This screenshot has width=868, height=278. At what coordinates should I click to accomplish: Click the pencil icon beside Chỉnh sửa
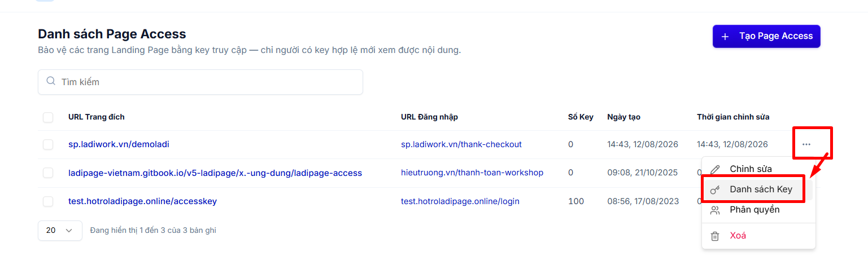point(715,169)
